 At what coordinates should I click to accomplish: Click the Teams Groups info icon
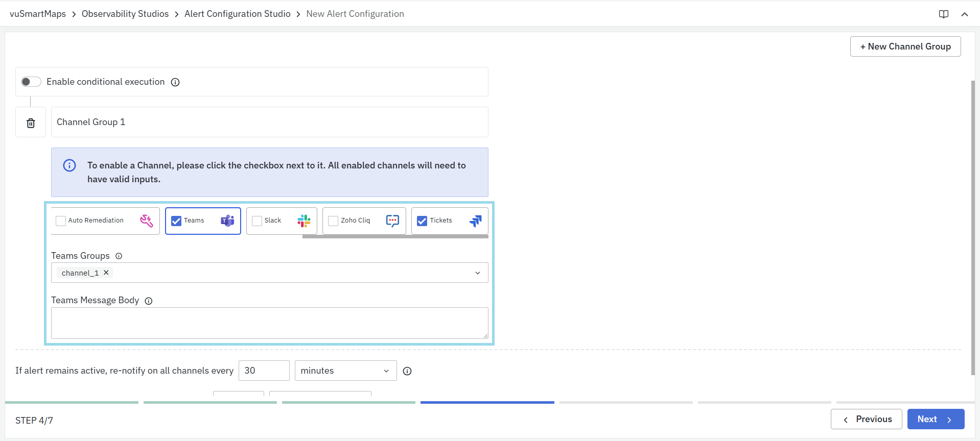[119, 256]
